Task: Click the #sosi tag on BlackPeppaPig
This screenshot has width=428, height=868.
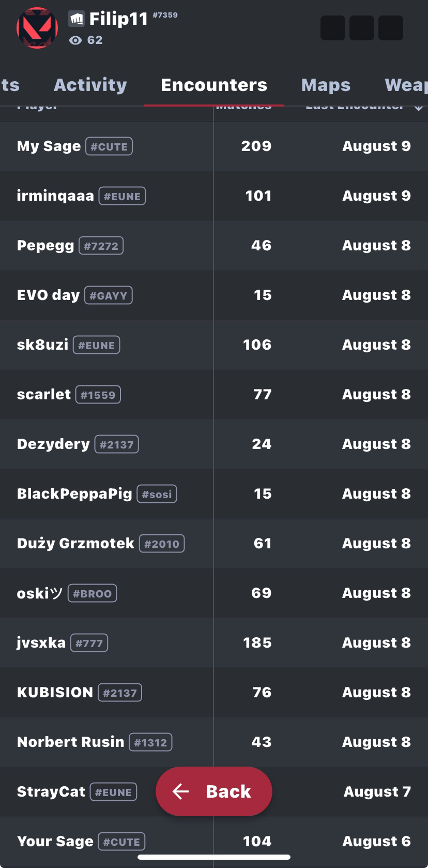Action: 157,494
